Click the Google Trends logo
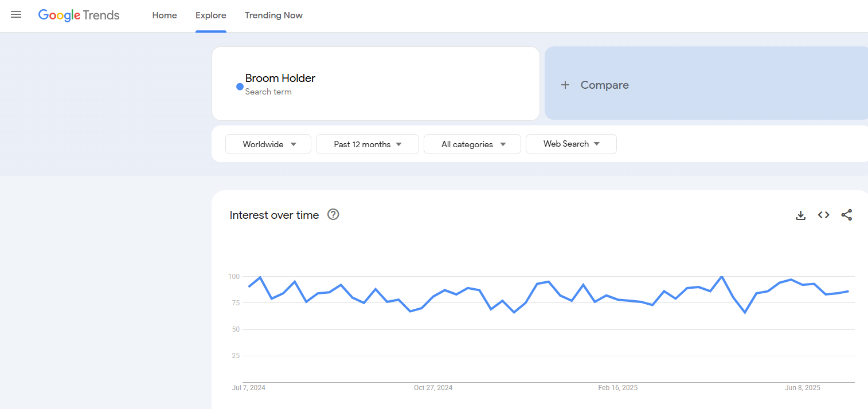The width and height of the screenshot is (868, 409). (x=79, y=15)
